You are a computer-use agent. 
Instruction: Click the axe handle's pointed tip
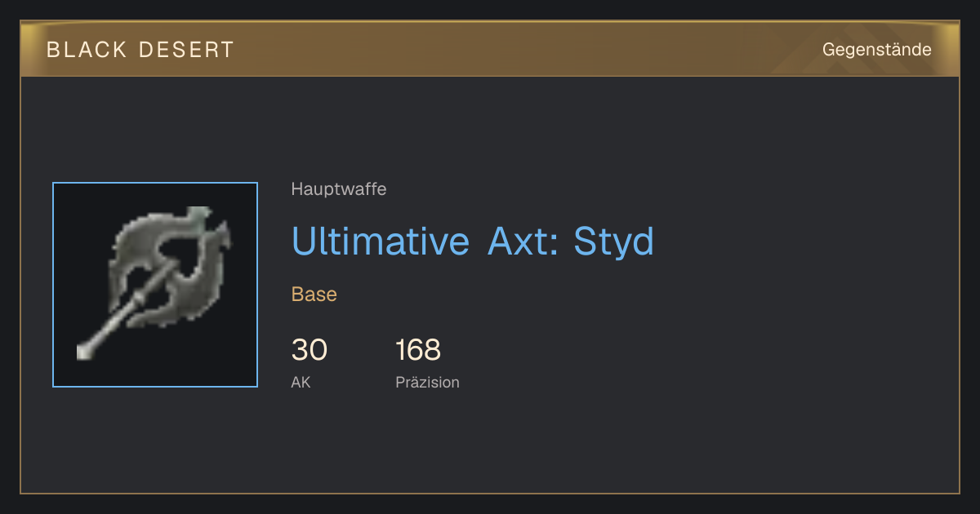pos(84,352)
